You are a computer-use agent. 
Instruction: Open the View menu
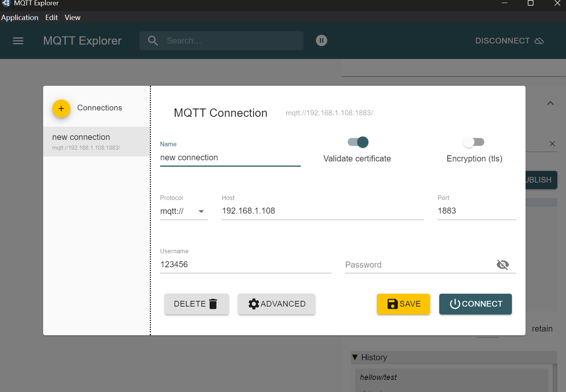coord(72,17)
